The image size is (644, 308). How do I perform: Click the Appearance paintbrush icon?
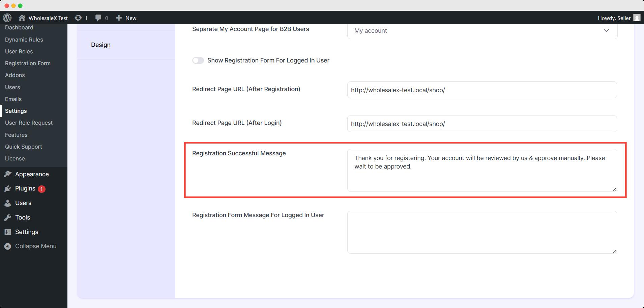point(8,174)
